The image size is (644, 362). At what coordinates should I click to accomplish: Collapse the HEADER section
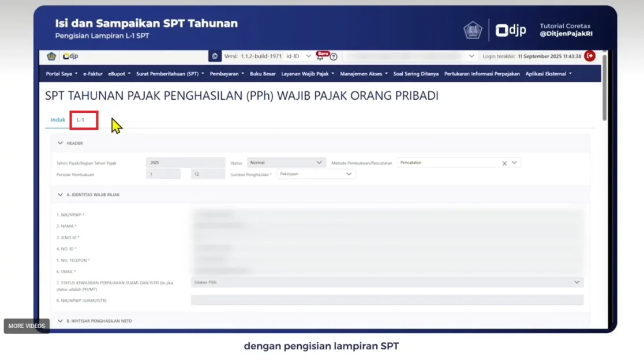tap(60, 143)
